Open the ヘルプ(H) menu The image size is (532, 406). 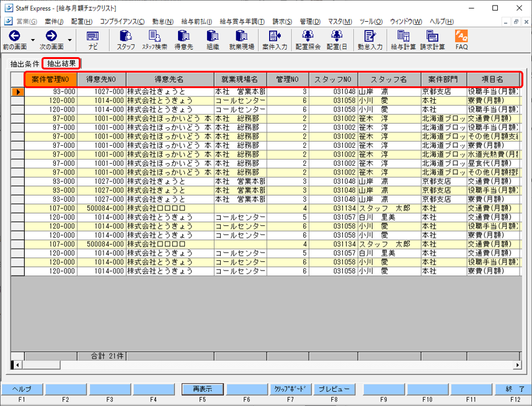point(441,21)
